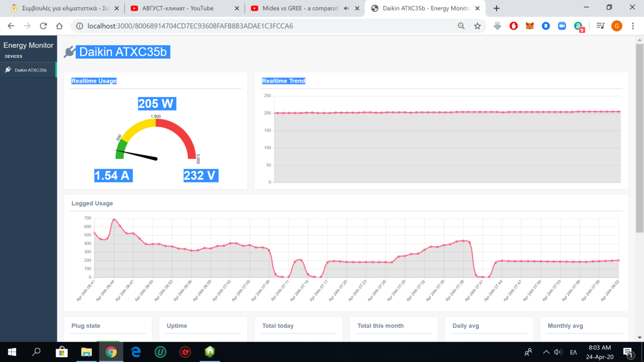
Task: Open Chrome three-dot menu
Action: 633,26
